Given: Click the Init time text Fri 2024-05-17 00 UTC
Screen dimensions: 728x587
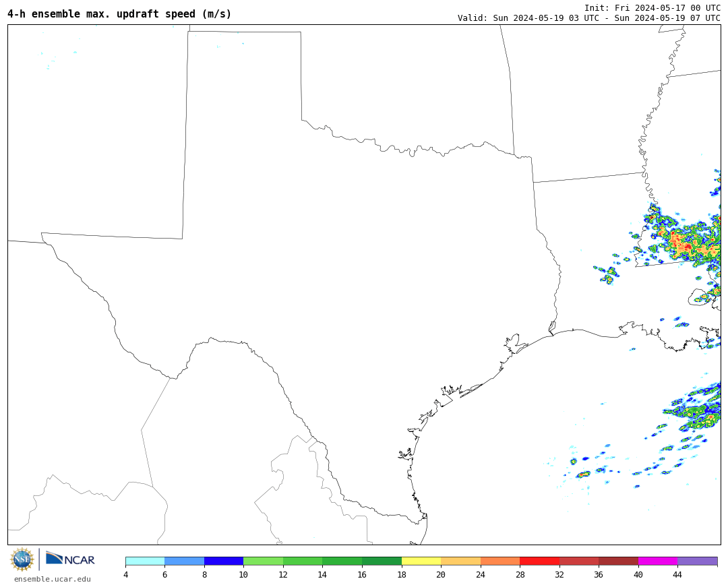Looking at the screenshot, I should 653,8.
